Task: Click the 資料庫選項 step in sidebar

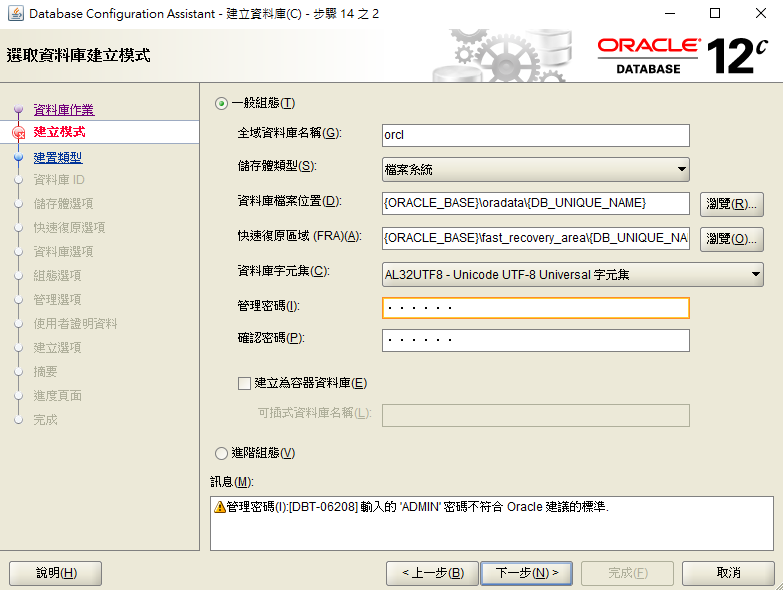Action: coord(63,252)
